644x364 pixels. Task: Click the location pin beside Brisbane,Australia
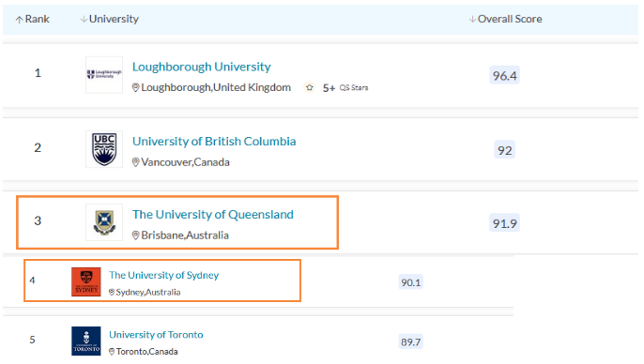135,235
